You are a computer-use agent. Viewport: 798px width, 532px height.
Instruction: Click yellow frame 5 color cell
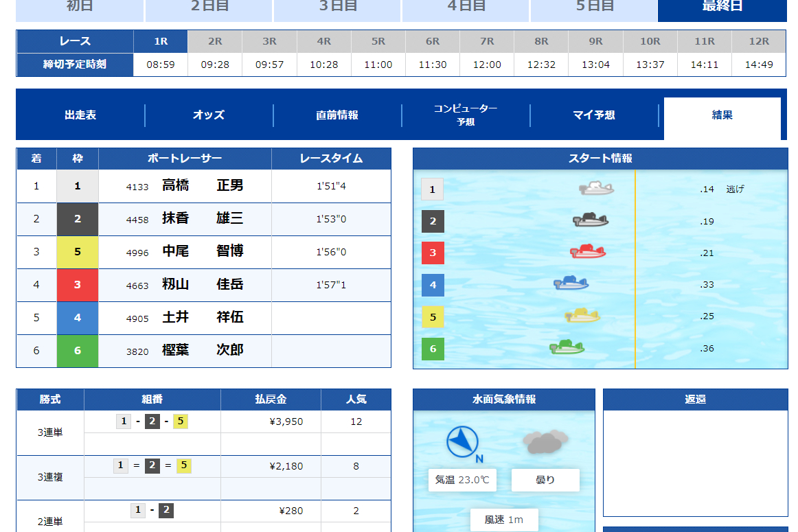[78, 252]
